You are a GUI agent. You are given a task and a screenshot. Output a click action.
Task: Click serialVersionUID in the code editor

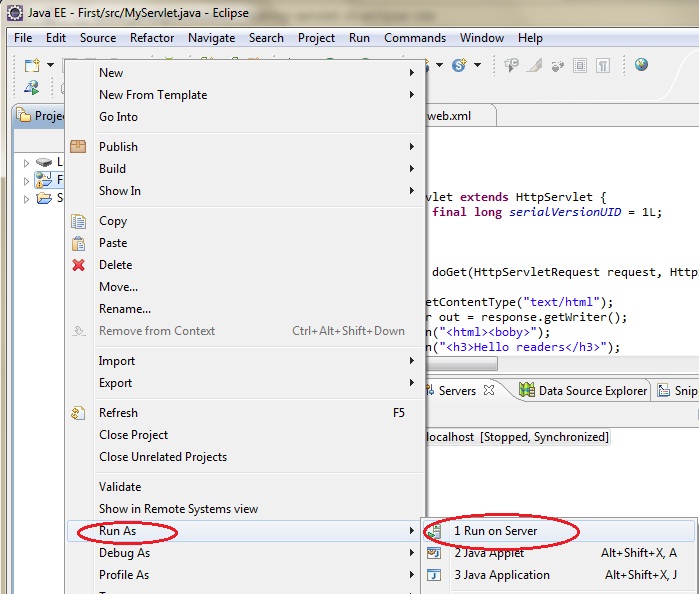565,212
